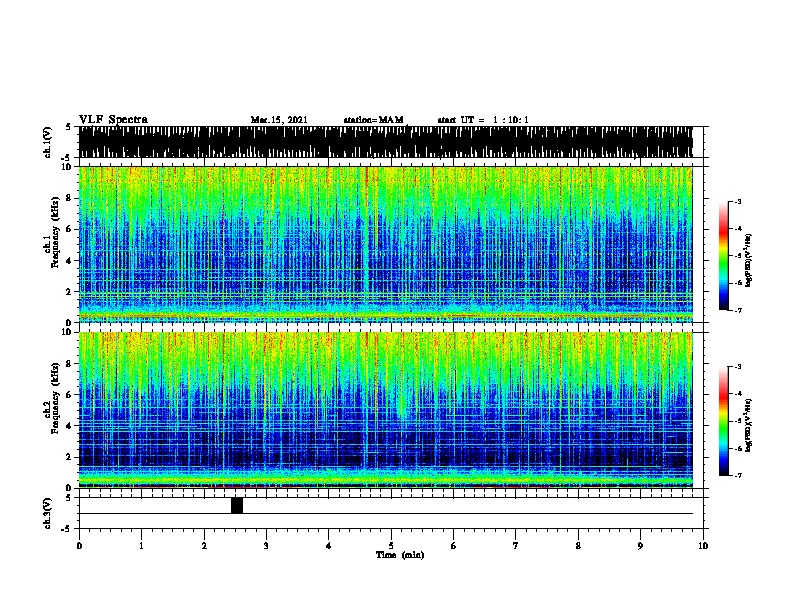The image size is (792, 612).
Task: Click time-axis tick label '3'
Action: [x=266, y=546]
